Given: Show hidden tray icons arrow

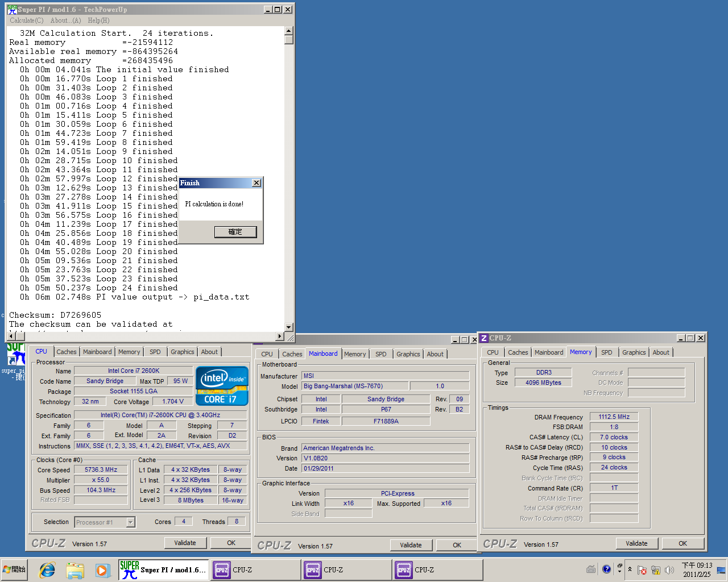Looking at the screenshot, I should (630, 569).
